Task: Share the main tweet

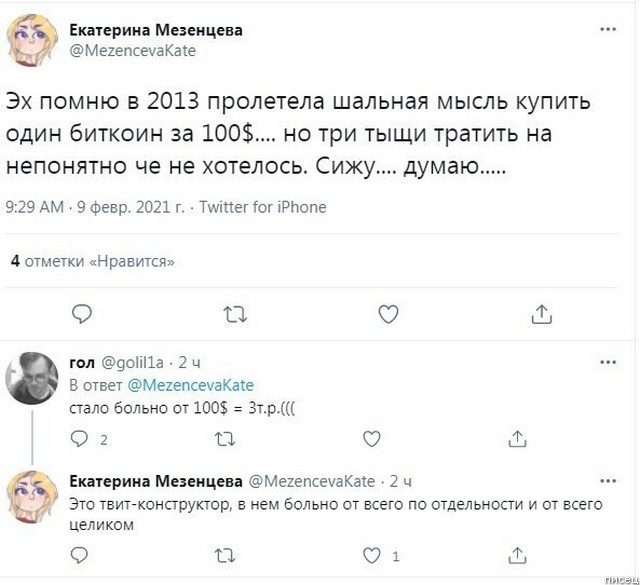Action: tap(542, 314)
